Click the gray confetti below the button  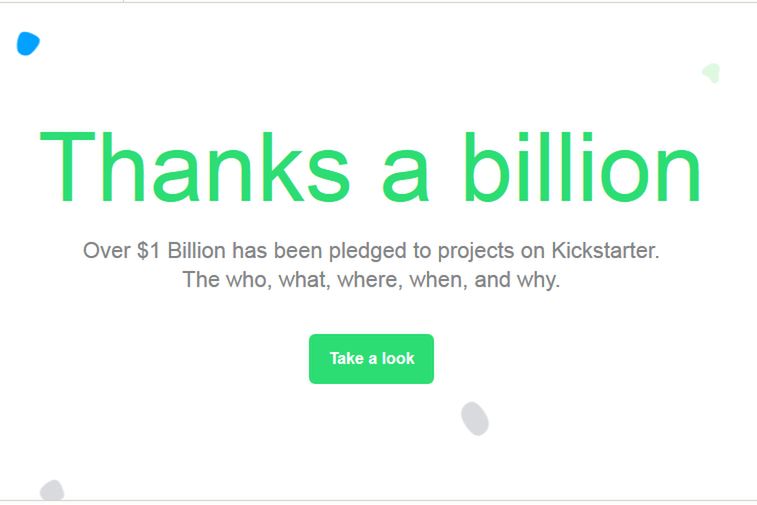click(475, 418)
